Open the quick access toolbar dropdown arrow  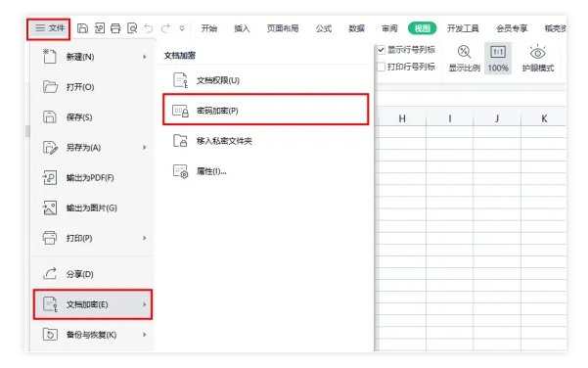pyautogui.click(x=182, y=28)
